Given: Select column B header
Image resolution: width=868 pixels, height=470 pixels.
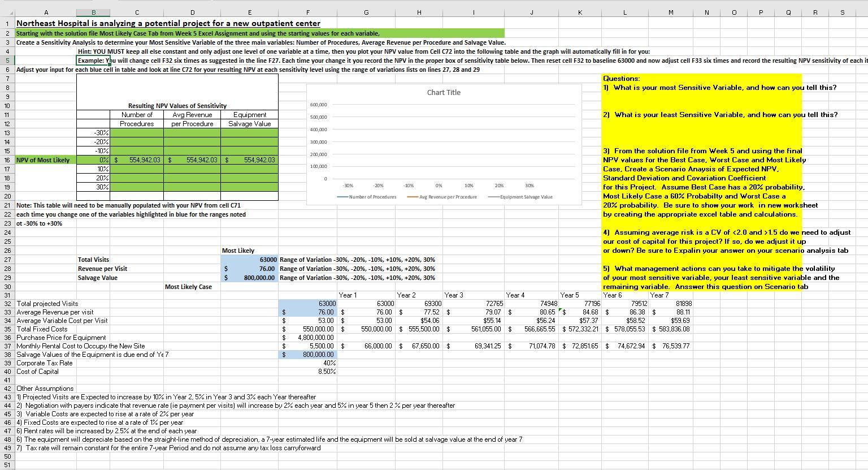Looking at the screenshot, I should (93, 12).
